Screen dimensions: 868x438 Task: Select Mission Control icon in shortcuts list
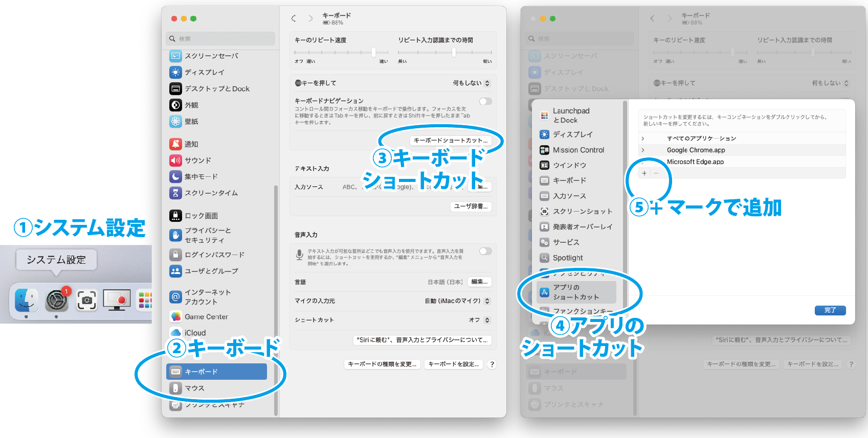pyautogui.click(x=544, y=150)
